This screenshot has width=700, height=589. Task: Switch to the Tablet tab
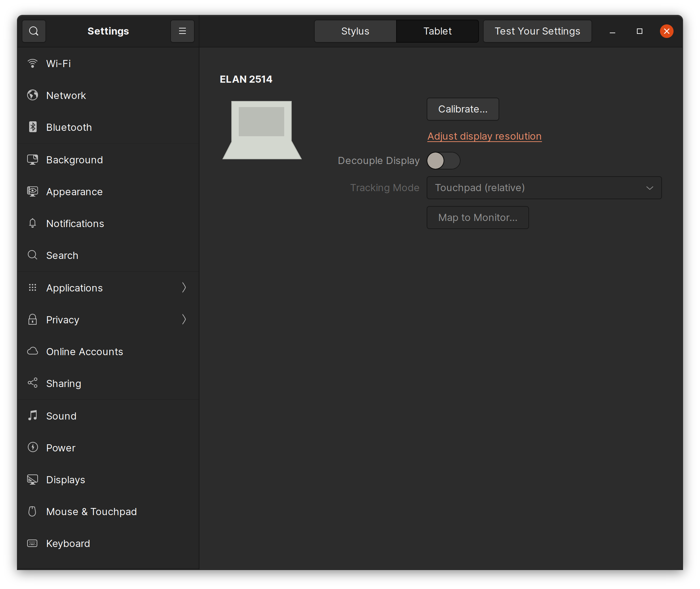click(437, 31)
